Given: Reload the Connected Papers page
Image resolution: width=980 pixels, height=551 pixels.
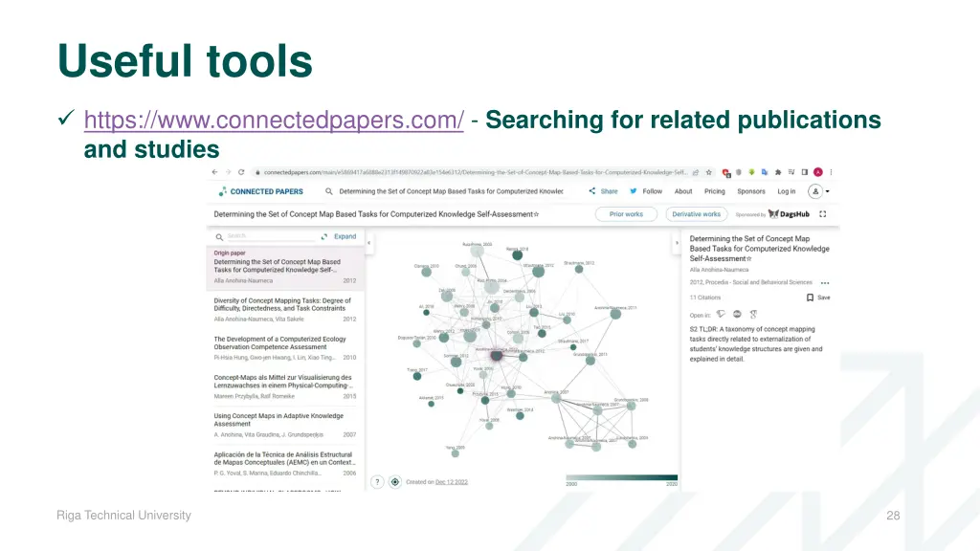Looking at the screenshot, I should (241, 172).
